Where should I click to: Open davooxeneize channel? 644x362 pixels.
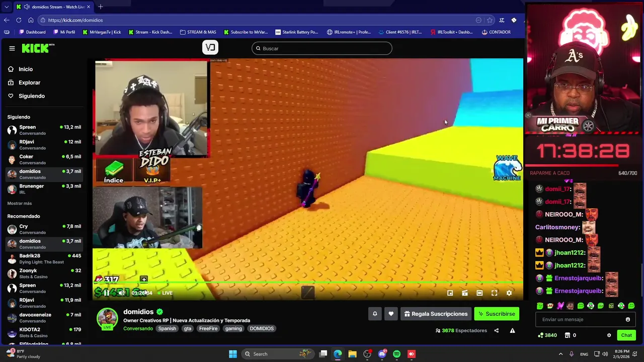pos(44,318)
